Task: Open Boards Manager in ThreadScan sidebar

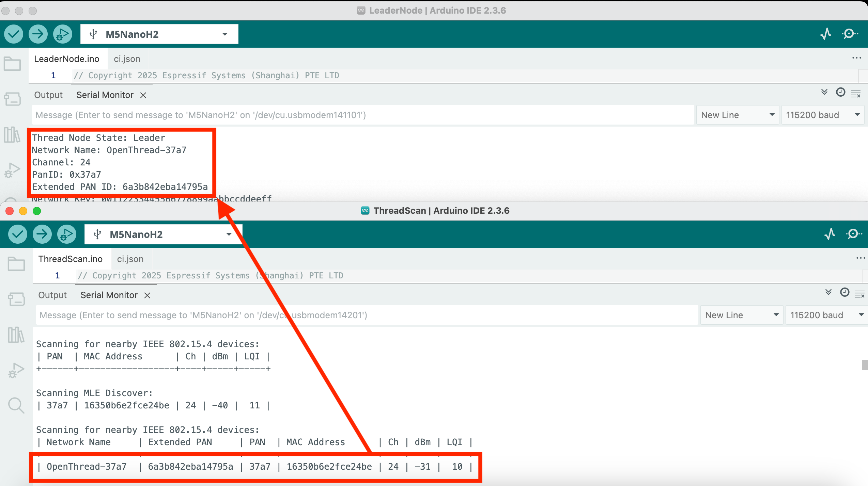Action: [x=16, y=299]
